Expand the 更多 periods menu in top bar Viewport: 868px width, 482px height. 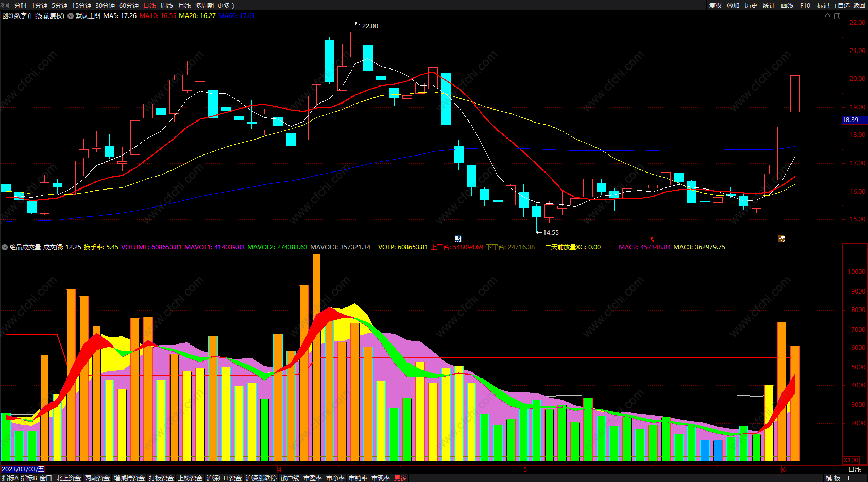tap(226, 5)
